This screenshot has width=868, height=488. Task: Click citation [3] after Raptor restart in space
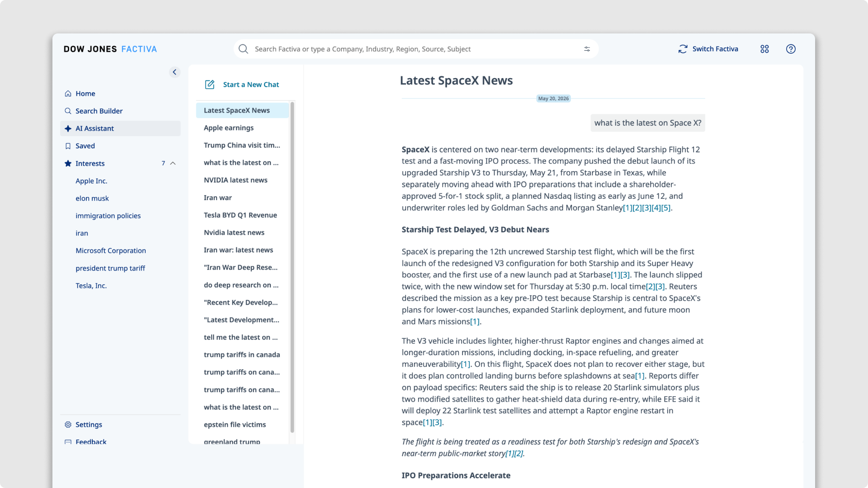coord(437,422)
